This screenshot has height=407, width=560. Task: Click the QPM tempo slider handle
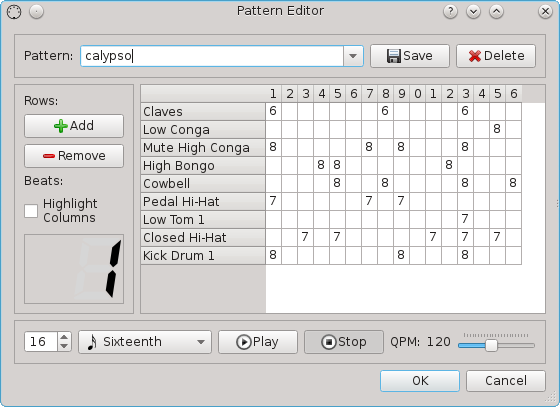click(x=491, y=345)
